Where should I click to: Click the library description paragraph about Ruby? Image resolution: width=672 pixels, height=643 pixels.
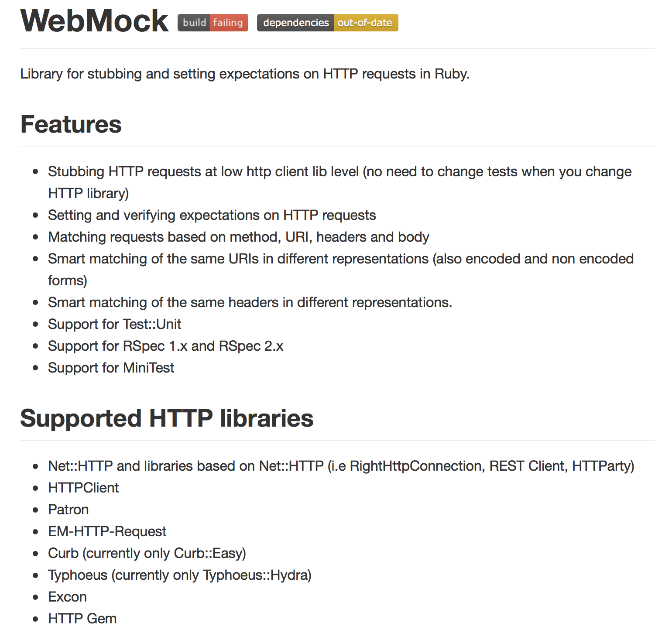click(x=244, y=74)
